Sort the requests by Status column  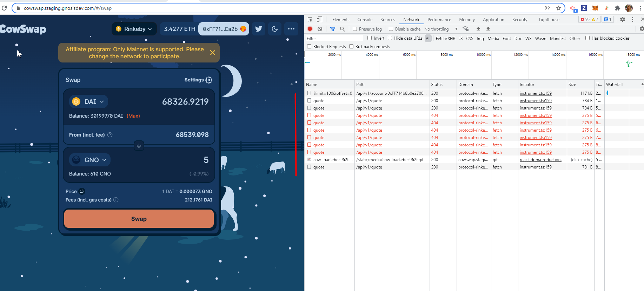click(x=443, y=85)
